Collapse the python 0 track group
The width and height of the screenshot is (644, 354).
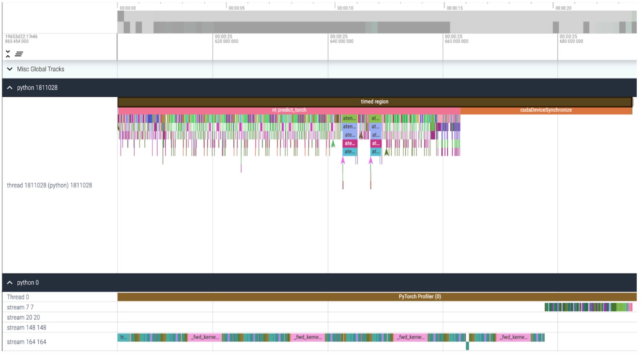9,282
